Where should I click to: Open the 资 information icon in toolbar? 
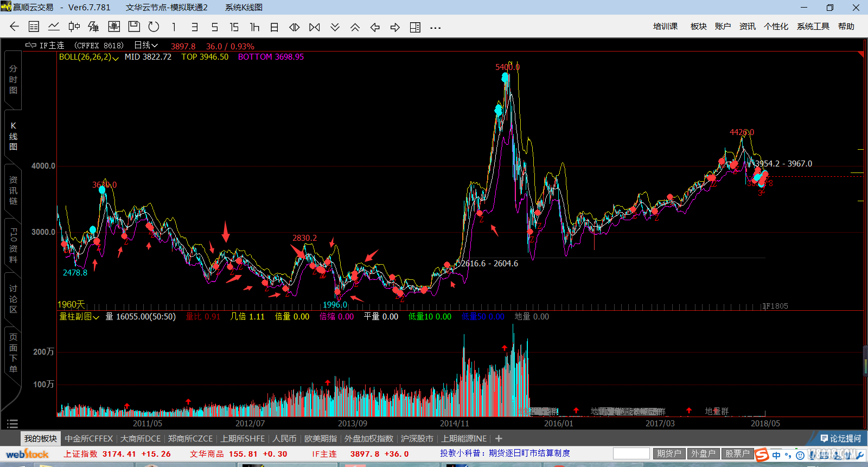click(x=94, y=27)
